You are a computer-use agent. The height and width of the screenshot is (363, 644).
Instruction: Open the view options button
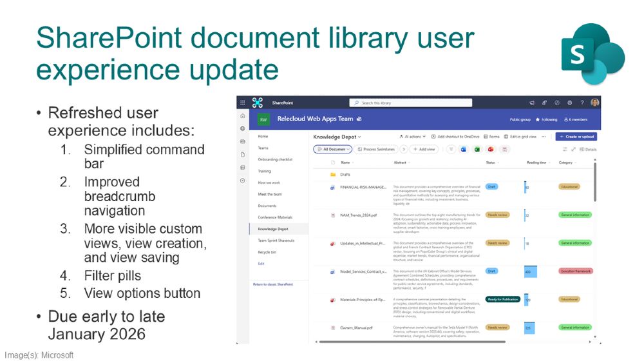pos(565,149)
